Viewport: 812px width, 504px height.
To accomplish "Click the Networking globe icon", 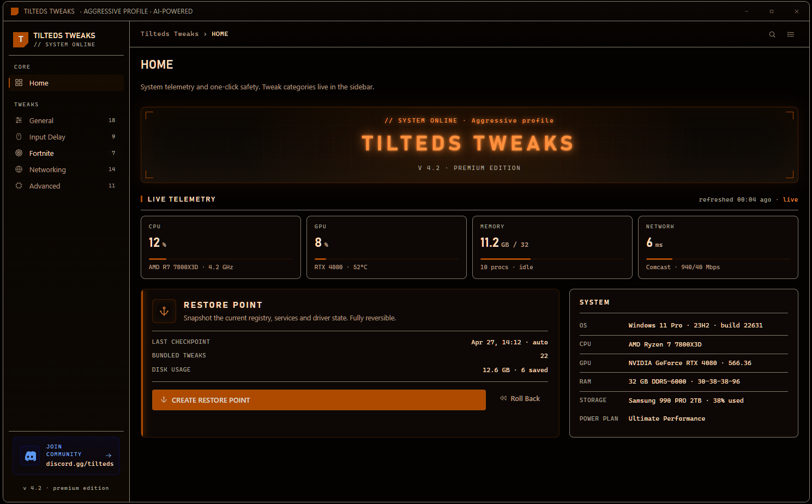I will point(19,169).
